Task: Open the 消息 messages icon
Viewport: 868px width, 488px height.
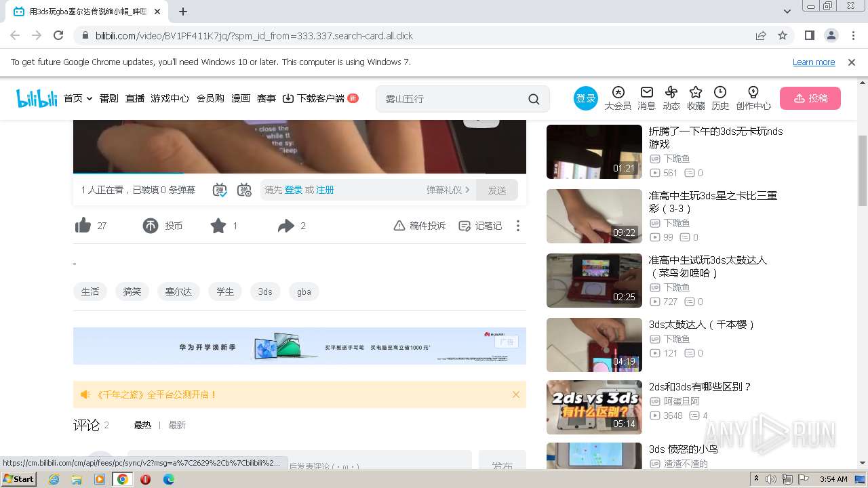Action: (647, 98)
